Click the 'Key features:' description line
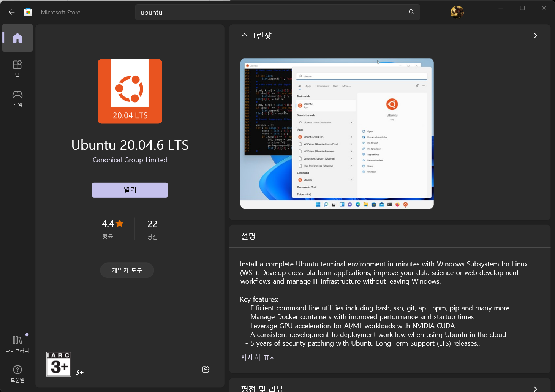This screenshot has height=392, width=555. 259,299
